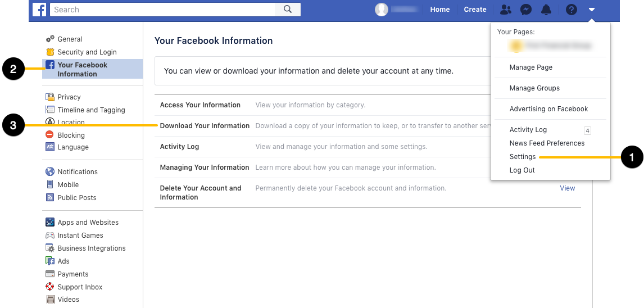644x308 pixels.
Task: Click the Payments card icon
Action: point(50,274)
